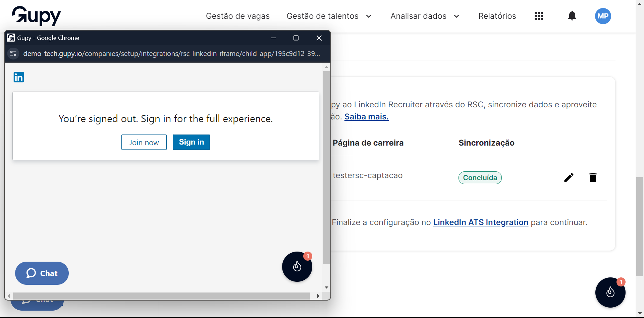
Task: Click the popup horizontal scrollbar
Action: coord(161,296)
